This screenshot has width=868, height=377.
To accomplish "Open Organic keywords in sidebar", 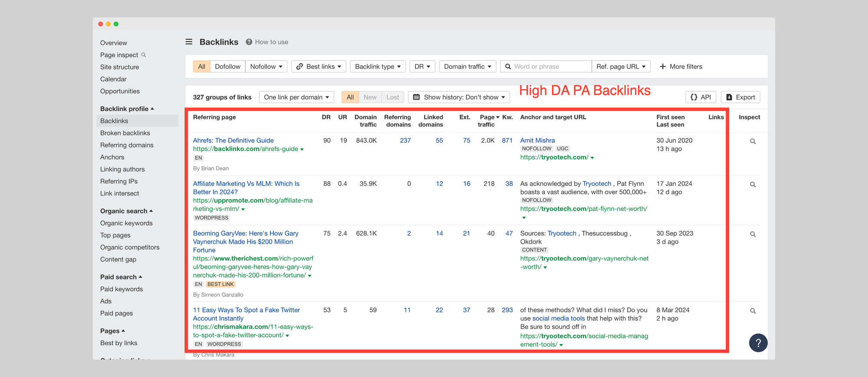I will point(126,223).
